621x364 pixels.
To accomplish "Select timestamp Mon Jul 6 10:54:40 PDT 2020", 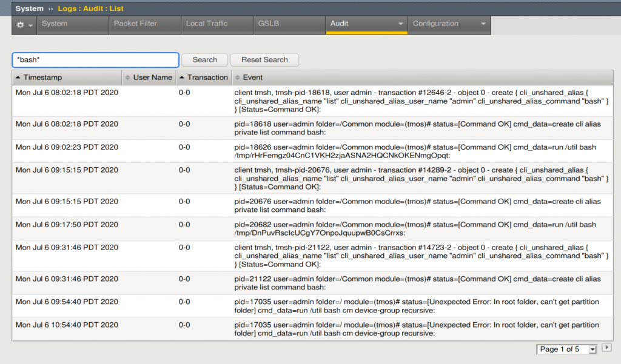I will 67,325.
